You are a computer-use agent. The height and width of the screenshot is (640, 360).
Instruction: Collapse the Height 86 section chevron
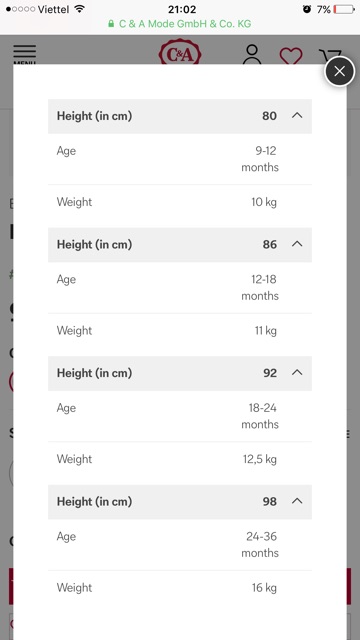(297, 244)
